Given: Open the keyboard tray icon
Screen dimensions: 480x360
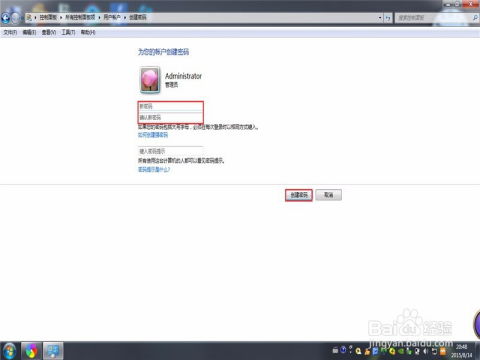Looking at the screenshot, I should (x=336, y=350).
